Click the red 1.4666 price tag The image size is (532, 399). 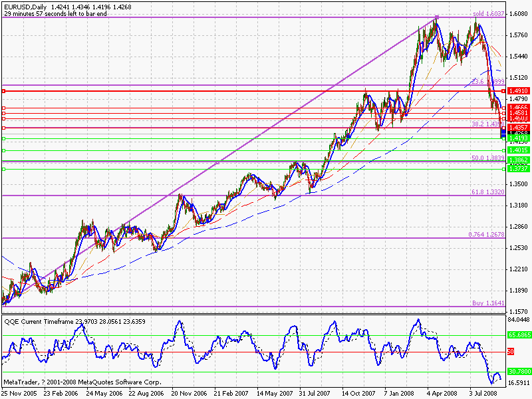tap(518, 107)
